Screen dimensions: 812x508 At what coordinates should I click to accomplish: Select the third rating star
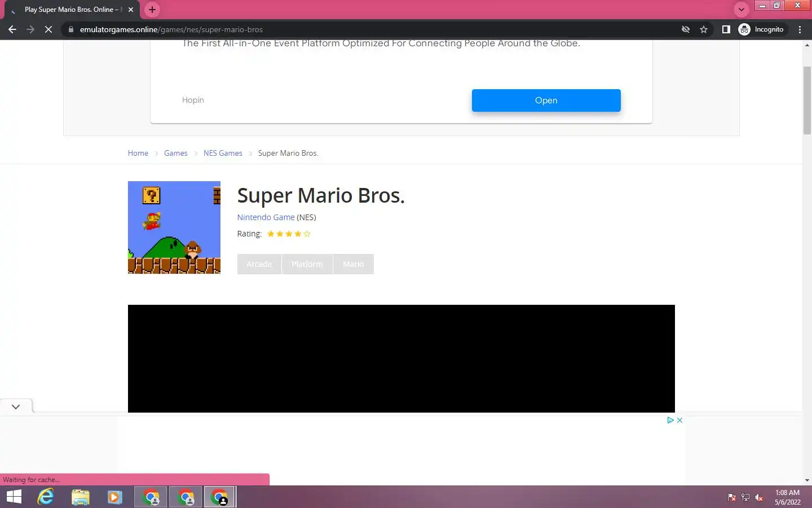(289, 234)
